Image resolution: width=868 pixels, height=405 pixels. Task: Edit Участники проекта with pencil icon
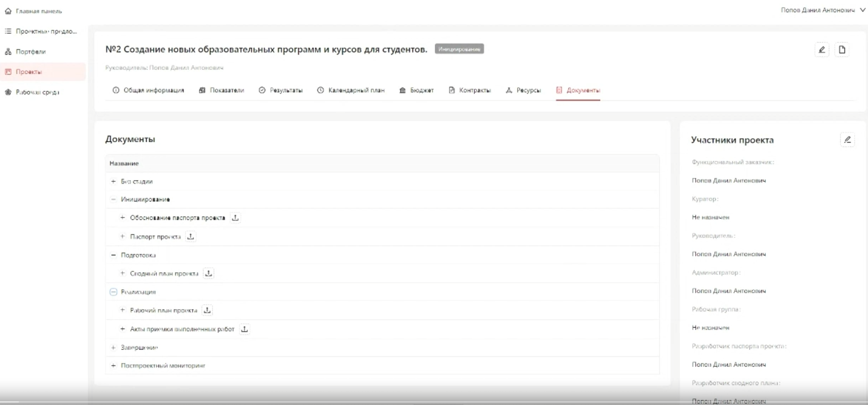click(848, 140)
